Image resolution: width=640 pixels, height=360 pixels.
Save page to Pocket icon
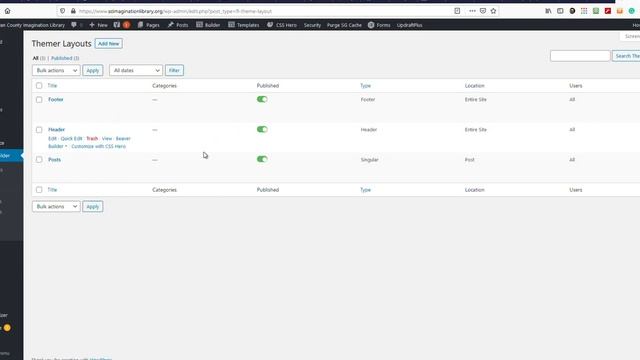pyautogui.click(x=483, y=11)
